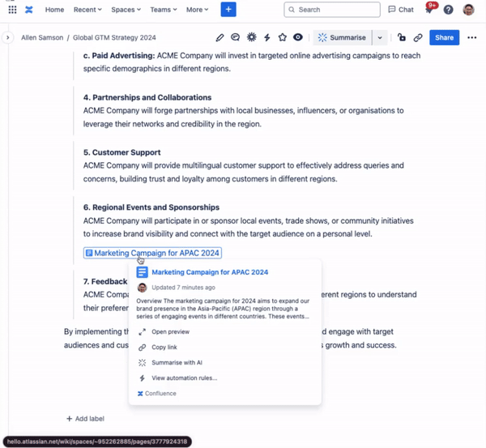486x448 pixels.
Task: Expand the Spaces dropdown menu
Action: coord(126,10)
